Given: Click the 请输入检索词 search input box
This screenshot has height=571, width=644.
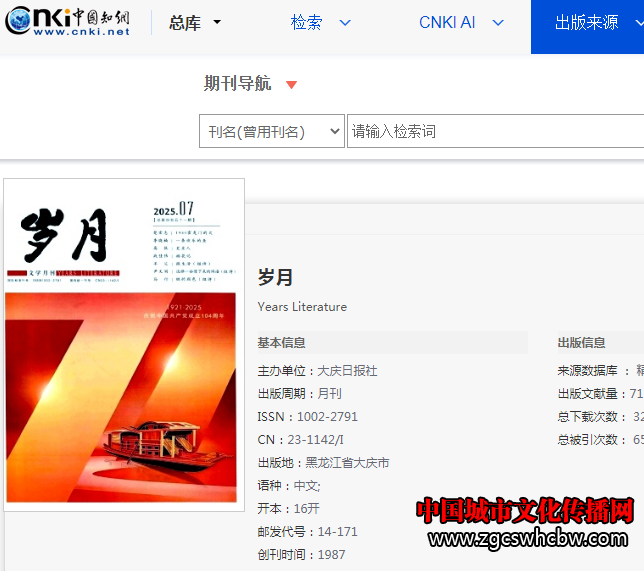Looking at the screenshot, I should point(495,132).
